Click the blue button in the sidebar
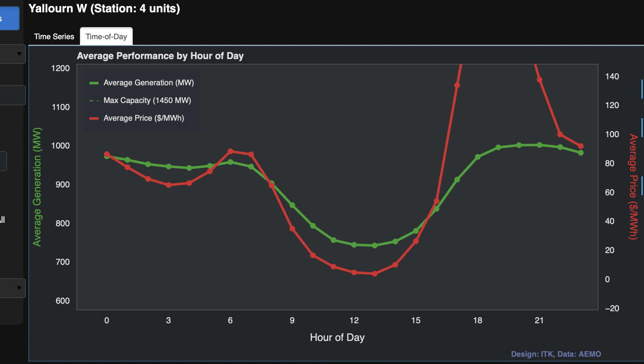 9,18
